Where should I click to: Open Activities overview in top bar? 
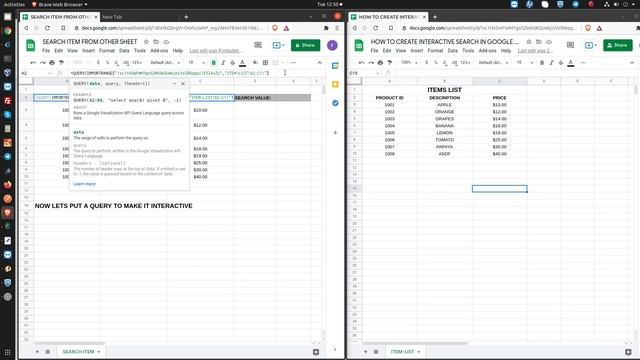[x=14, y=4]
